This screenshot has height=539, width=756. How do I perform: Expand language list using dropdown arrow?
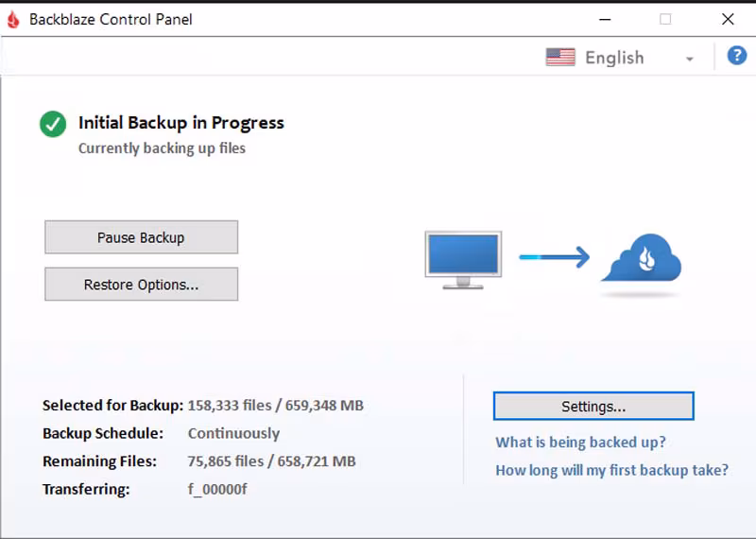tap(690, 59)
